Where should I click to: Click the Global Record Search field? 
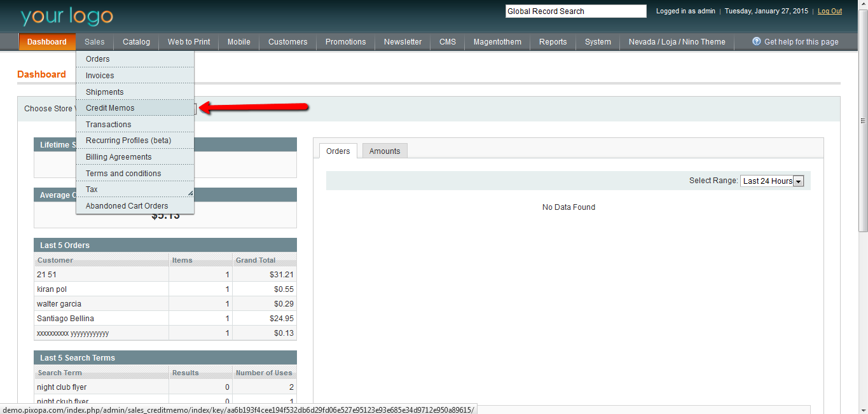[x=575, y=11]
